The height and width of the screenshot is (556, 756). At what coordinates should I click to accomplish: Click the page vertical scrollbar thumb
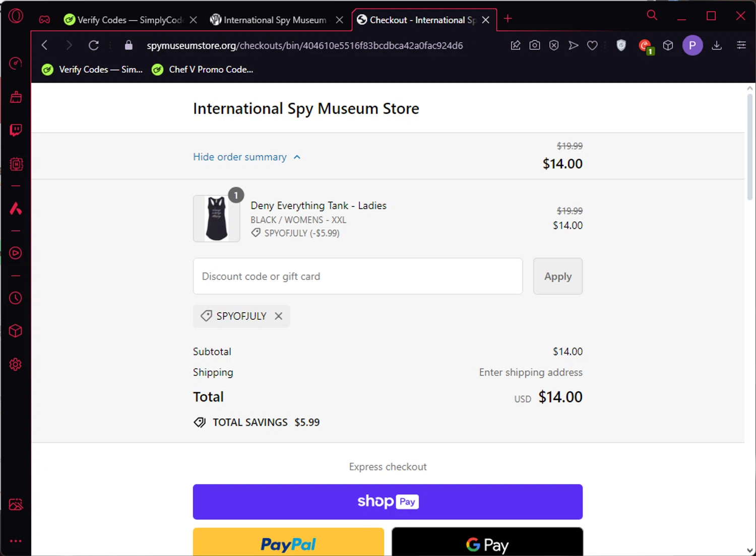[750, 146]
